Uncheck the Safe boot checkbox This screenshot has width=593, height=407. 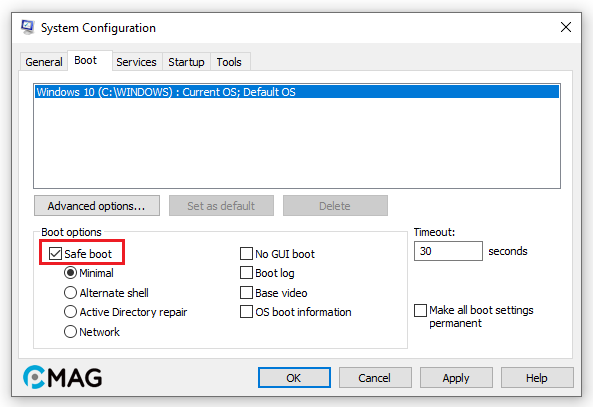(x=55, y=253)
